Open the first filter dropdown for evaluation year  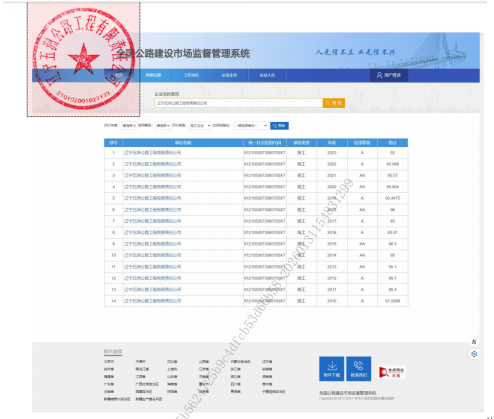[x=129, y=126]
